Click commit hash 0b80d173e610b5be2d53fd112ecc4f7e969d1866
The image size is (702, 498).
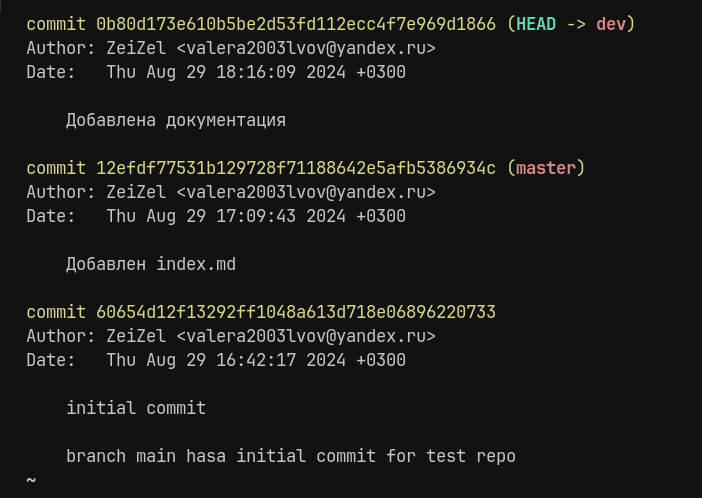click(296, 24)
